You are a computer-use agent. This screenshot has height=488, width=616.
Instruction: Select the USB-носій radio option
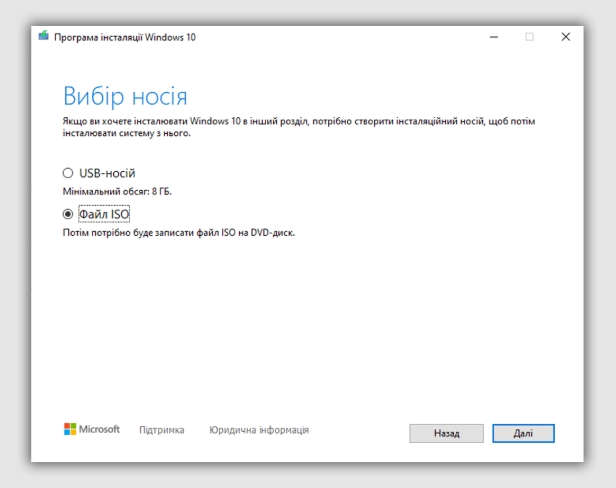point(68,173)
